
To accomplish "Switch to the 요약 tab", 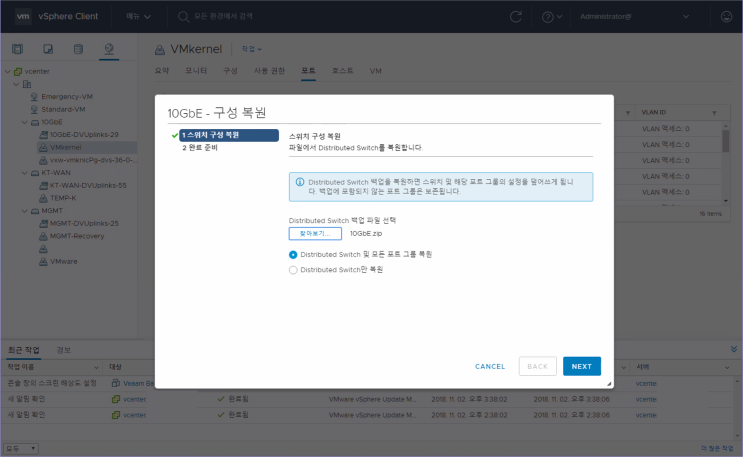I will (162, 71).
